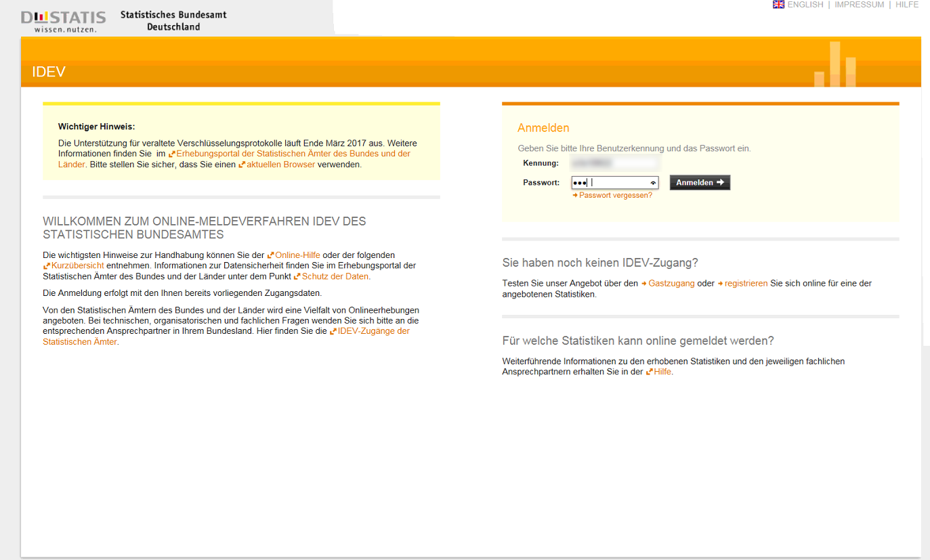Click the 'WILLKOMMEN ZUM ONLINE-MELDEVERFAHREN' heading
The image size is (930, 560).
point(205,228)
